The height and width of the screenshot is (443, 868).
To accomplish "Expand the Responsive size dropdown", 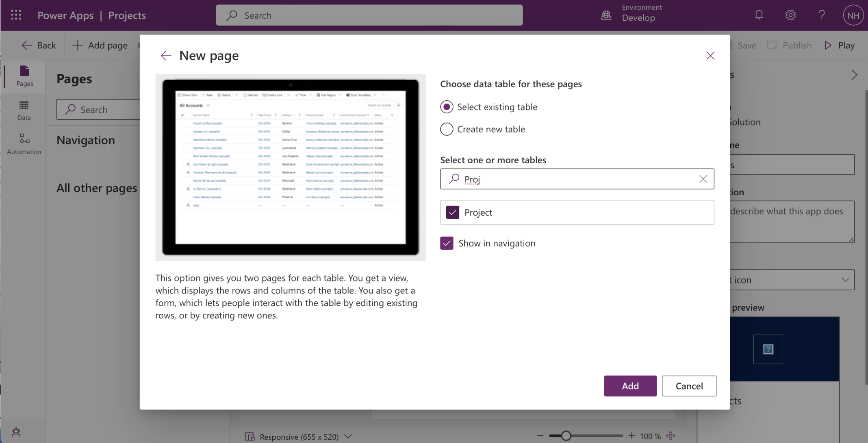I will (348, 437).
